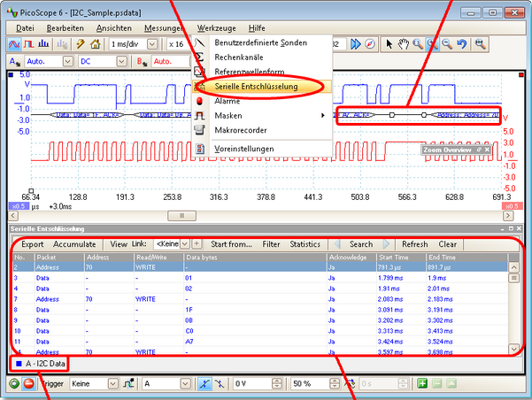Image resolution: width=532 pixels, height=400 pixels.
Task: Switch to spectrum mode icon
Action: pyautogui.click(x=43, y=44)
